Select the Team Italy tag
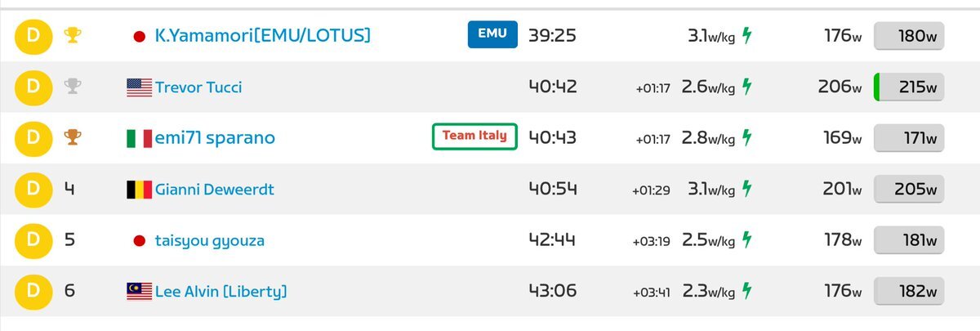Viewport: 980px width, 331px height. pyautogui.click(x=474, y=136)
